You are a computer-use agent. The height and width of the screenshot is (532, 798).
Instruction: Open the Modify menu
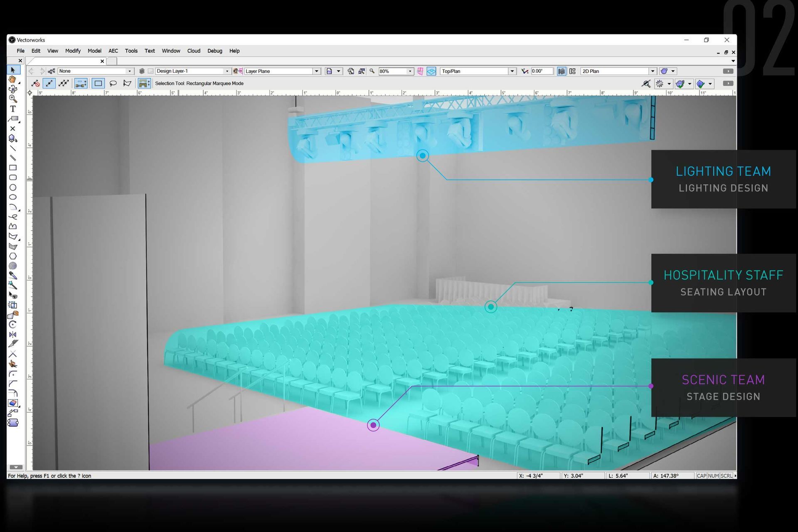[73, 51]
